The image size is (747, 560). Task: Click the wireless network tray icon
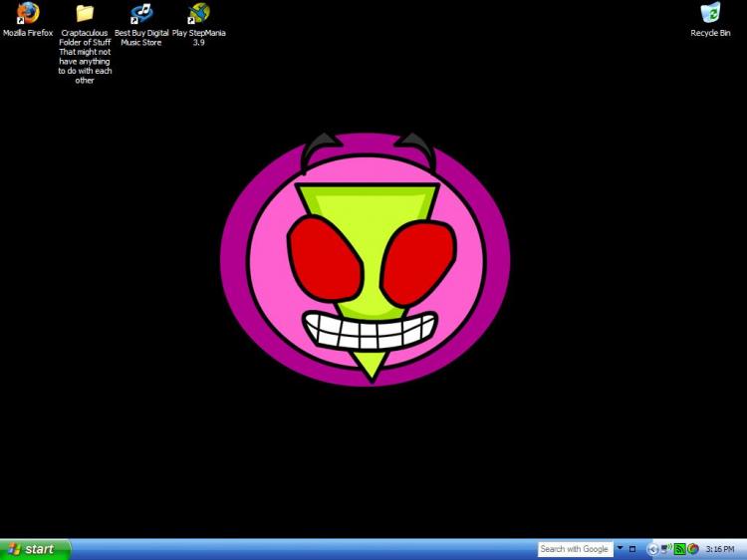[x=666, y=549]
